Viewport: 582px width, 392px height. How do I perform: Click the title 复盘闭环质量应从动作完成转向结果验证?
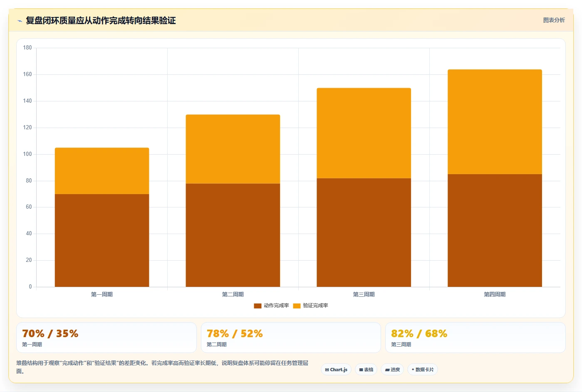pos(101,21)
